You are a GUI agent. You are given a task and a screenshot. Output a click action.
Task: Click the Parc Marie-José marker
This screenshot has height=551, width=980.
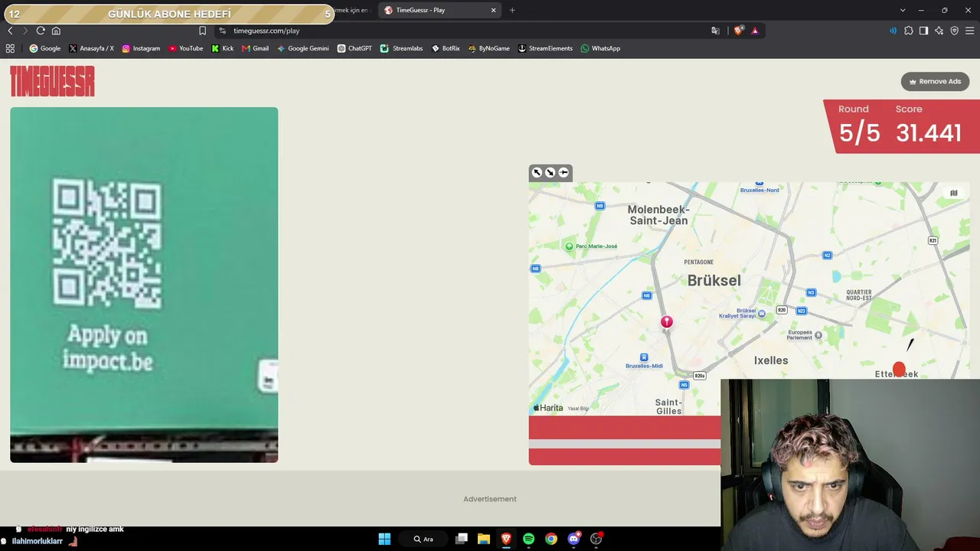(569, 246)
